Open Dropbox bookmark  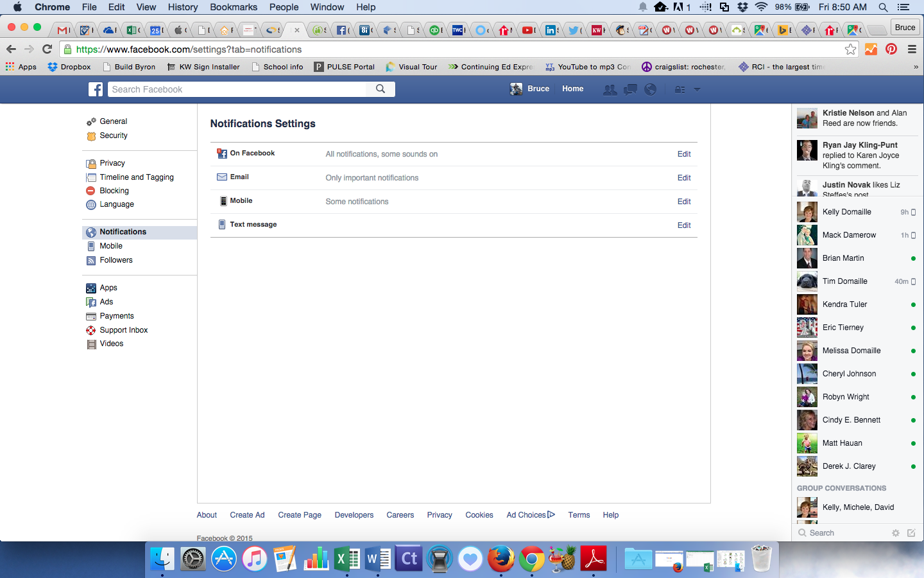pyautogui.click(x=69, y=67)
